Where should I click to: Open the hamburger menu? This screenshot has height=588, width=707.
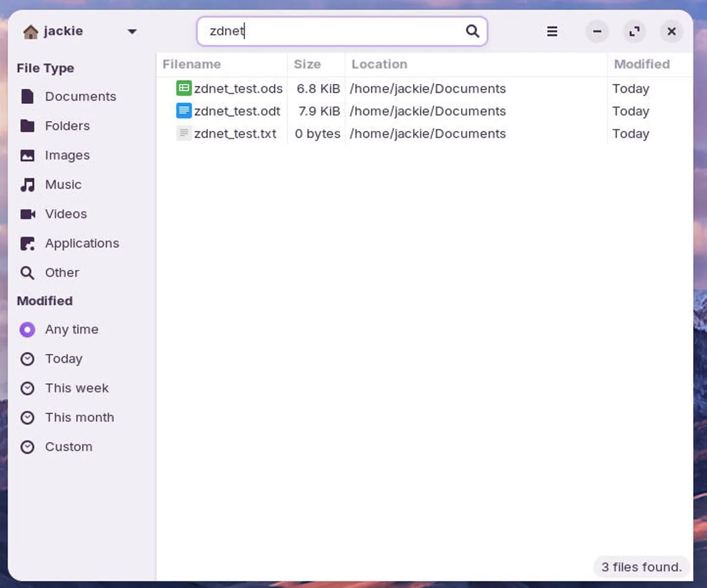(x=552, y=31)
